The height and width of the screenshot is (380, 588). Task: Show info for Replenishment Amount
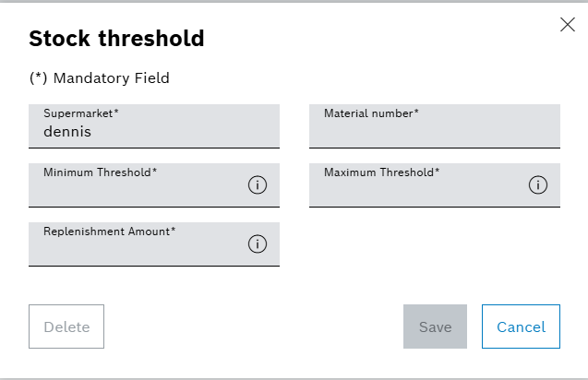[x=258, y=244]
